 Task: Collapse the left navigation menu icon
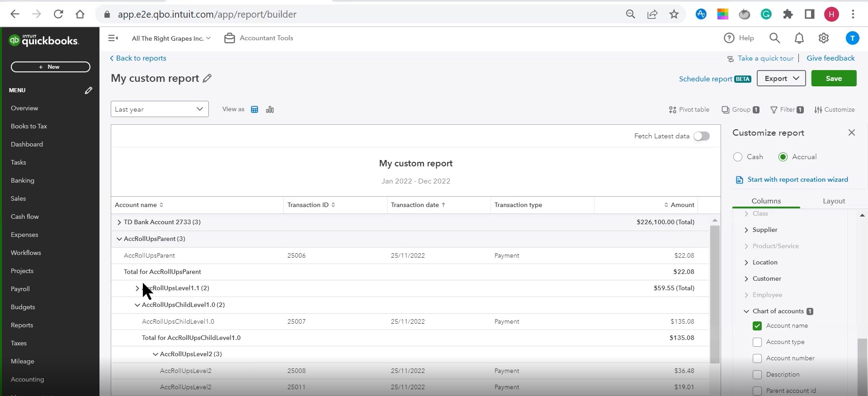113,38
